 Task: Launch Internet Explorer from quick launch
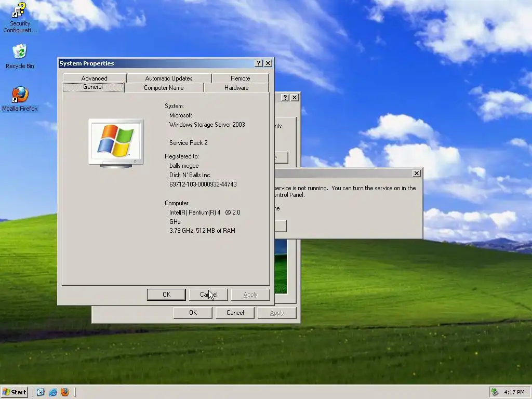coord(53,392)
